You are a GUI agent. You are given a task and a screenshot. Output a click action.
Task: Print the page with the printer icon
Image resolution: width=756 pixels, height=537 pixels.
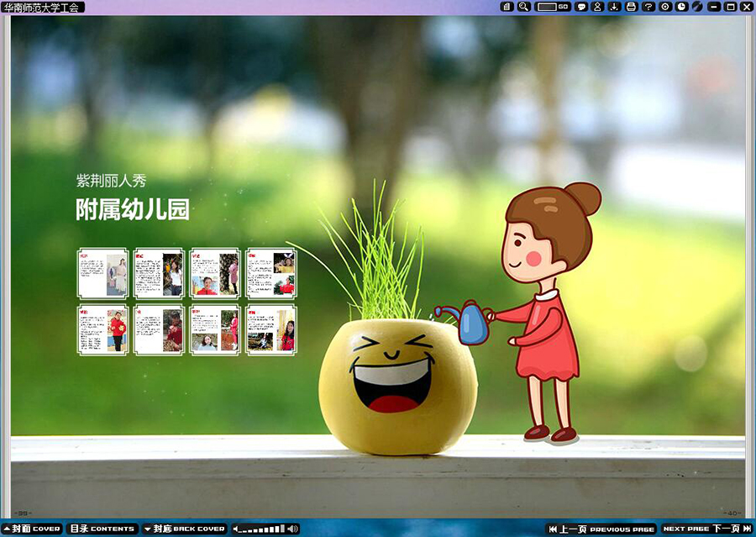pyautogui.click(x=631, y=7)
